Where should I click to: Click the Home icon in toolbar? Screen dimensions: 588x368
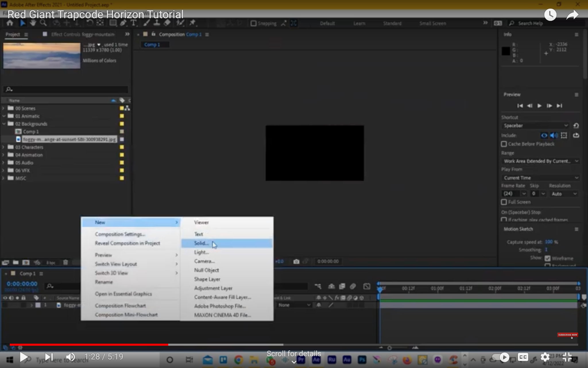tap(10, 23)
